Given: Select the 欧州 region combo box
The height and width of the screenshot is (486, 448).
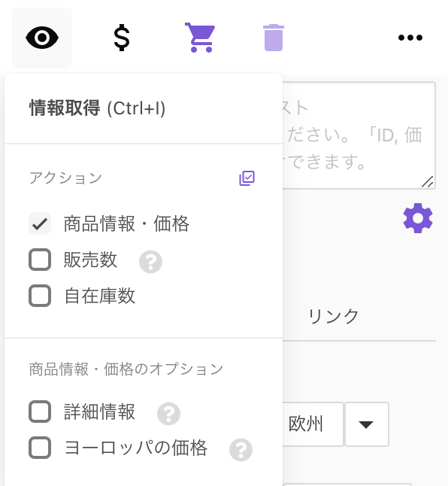Looking at the screenshot, I should [x=313, y=424].
